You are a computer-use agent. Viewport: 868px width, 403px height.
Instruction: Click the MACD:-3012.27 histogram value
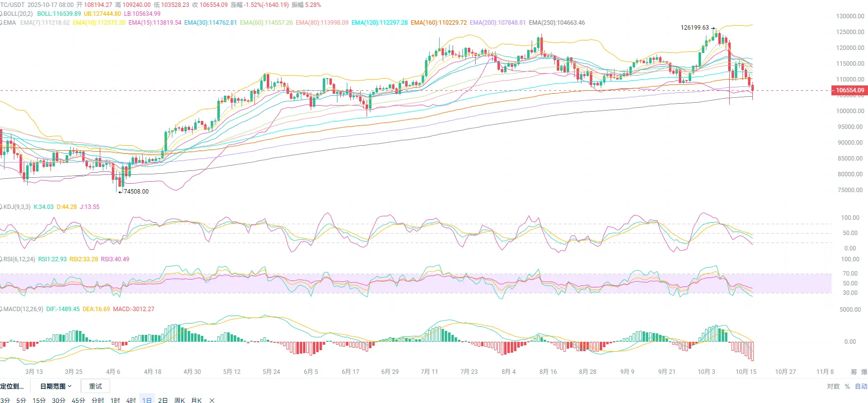pos(134,309)
